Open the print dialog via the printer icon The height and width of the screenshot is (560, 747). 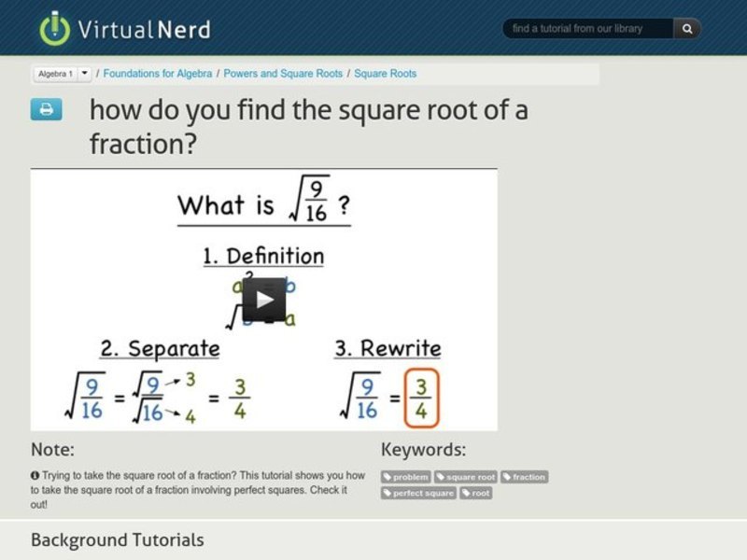tap(45, 109)
